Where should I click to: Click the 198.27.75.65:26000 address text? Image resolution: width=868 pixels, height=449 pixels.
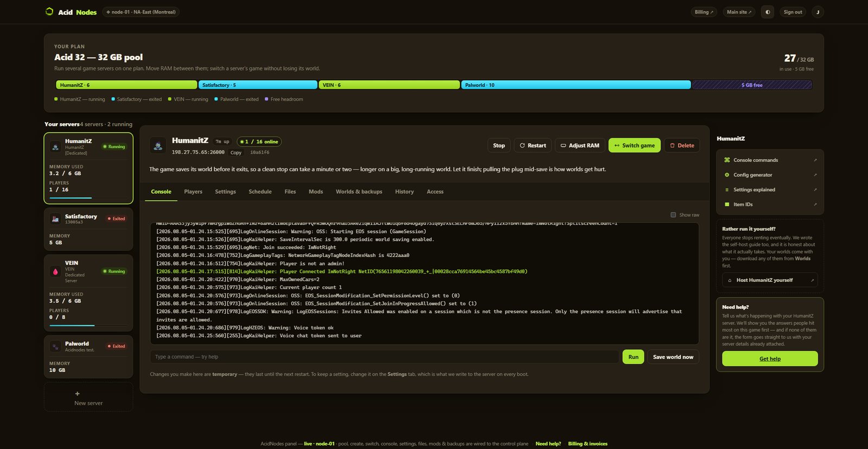click(x=198, y=153)
